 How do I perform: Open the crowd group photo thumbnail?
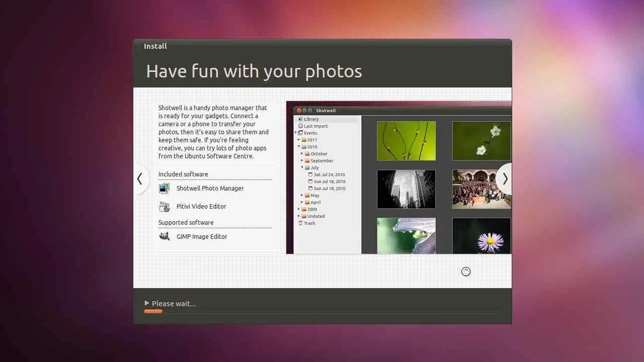pyautogui.click(x=481, y=189)
